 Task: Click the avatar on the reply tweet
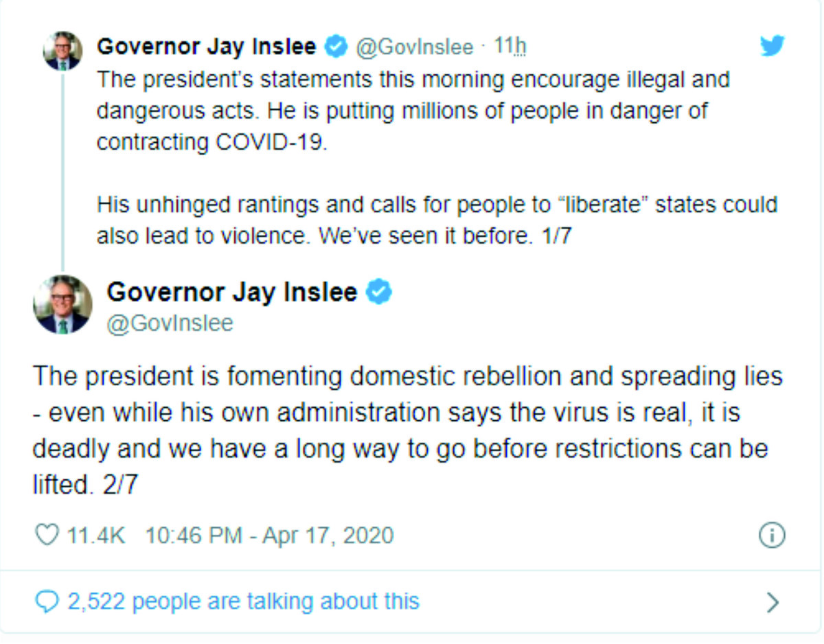tap(63, 304)
